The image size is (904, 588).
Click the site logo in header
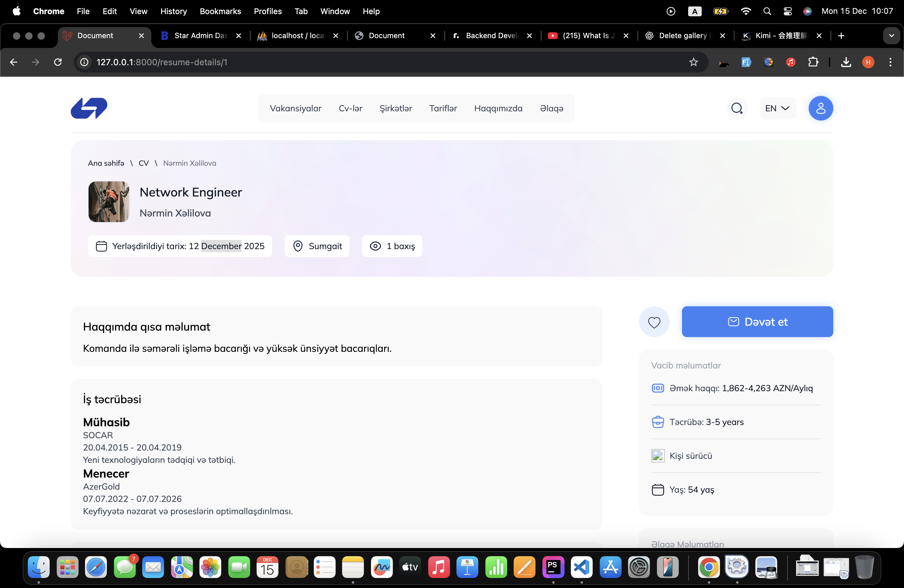89,108
